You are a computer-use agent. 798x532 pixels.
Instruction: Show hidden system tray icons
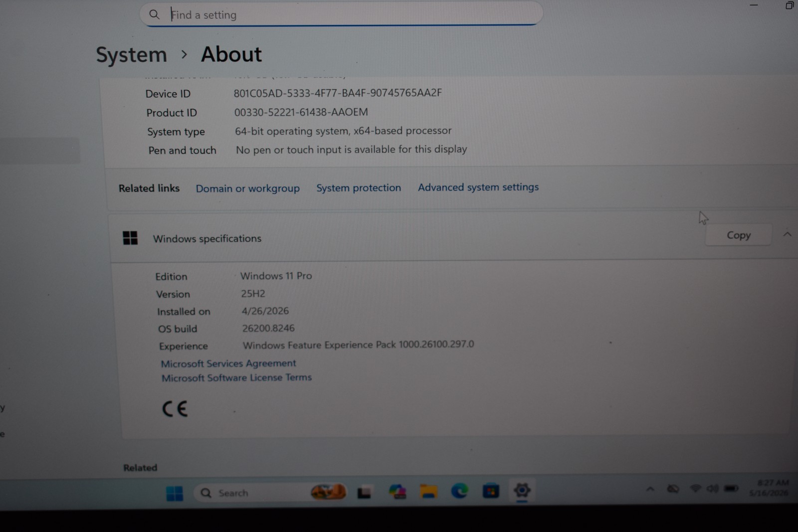pos(650,489)
